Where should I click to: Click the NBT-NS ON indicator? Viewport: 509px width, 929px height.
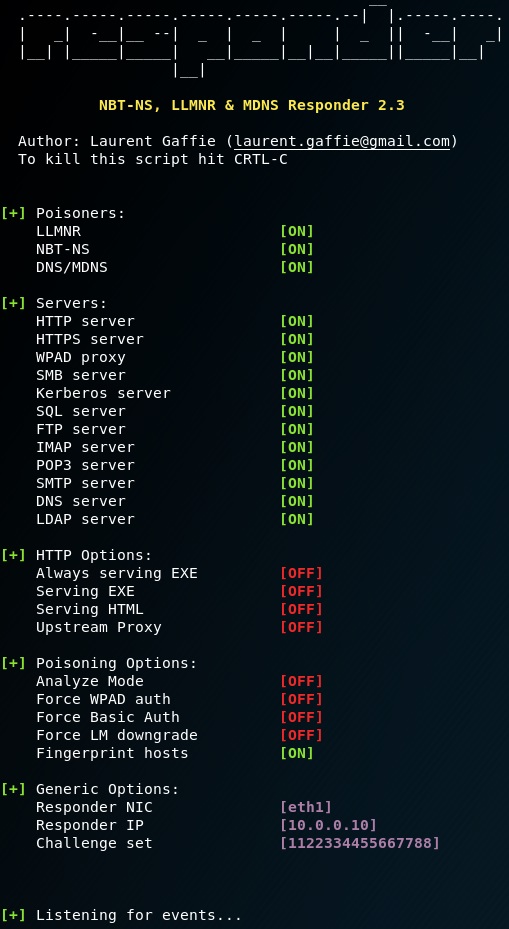pyautogui.click(x=297, y=249)
